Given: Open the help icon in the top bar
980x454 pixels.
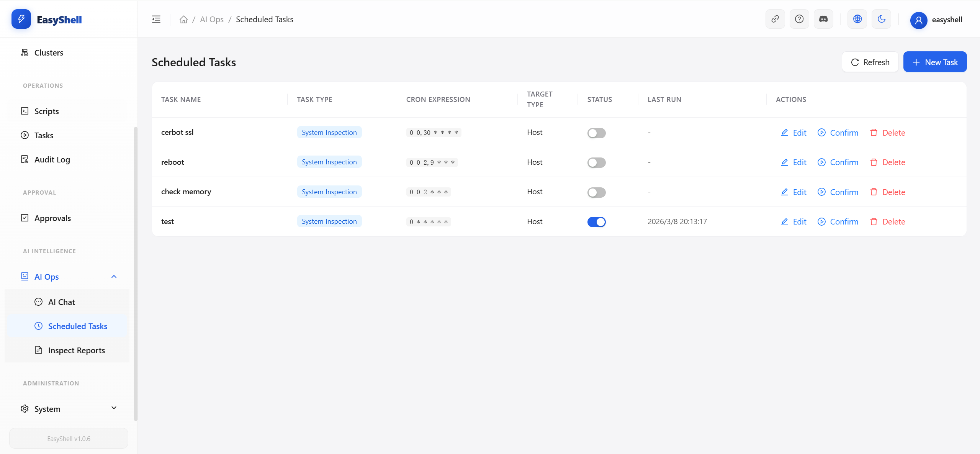Looking at the screenshot, I should click(x=800, y=19).
